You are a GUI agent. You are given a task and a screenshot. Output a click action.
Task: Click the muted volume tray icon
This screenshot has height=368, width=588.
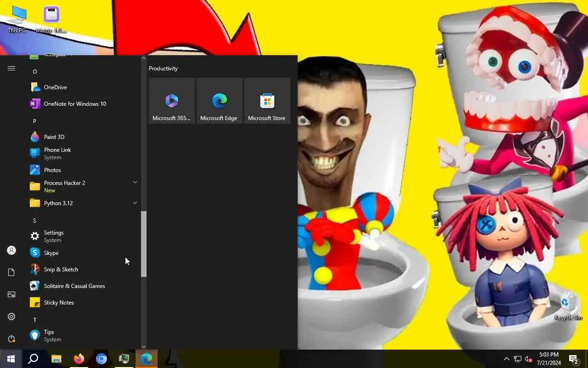coord(529,359)
